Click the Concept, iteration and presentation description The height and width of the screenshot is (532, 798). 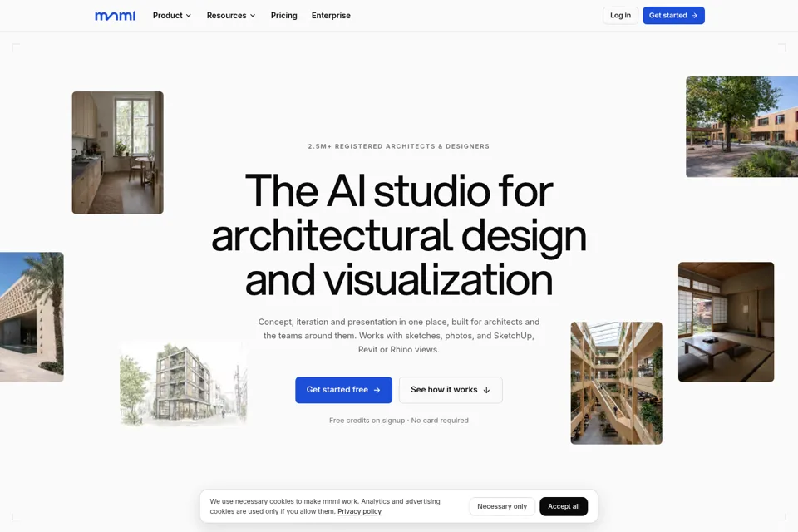[x=399, y=336]
